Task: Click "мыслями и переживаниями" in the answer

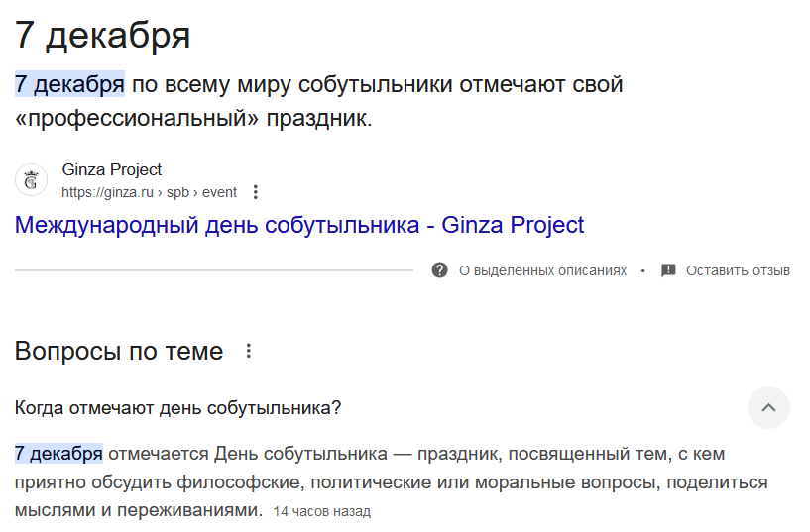Action: pos(138,511)
